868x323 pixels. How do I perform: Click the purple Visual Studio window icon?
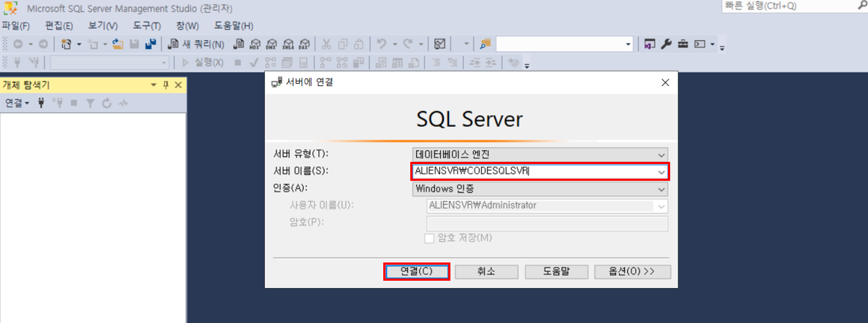[650, 44]
